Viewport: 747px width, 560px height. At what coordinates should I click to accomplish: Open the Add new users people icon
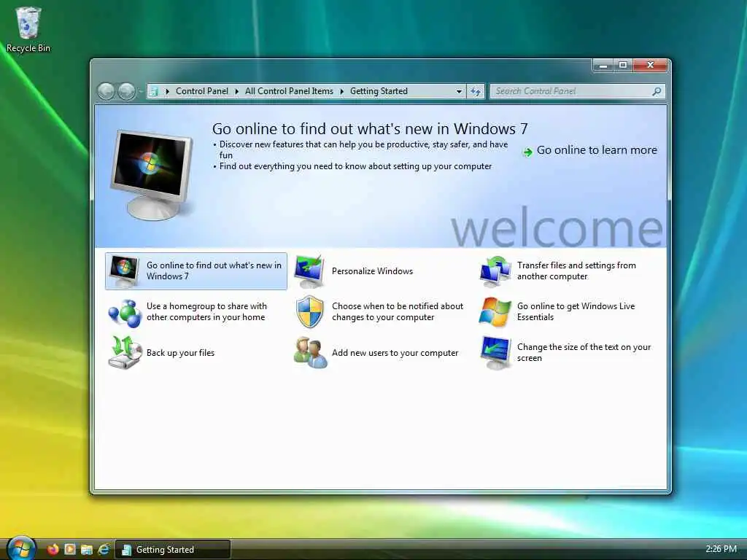(311, 353)
